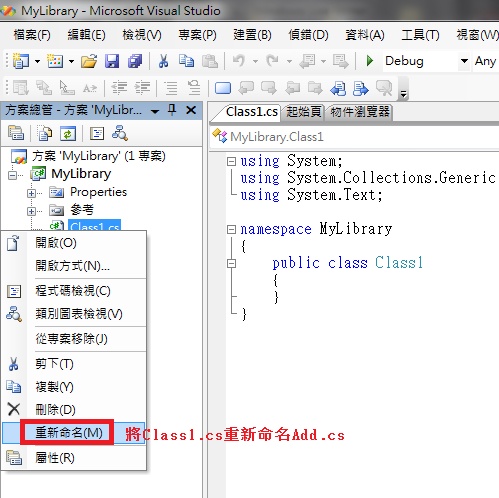Choose 剪下(T) from the context menu
Viewport: 499px width, 498px height.
tap(74, 364)
